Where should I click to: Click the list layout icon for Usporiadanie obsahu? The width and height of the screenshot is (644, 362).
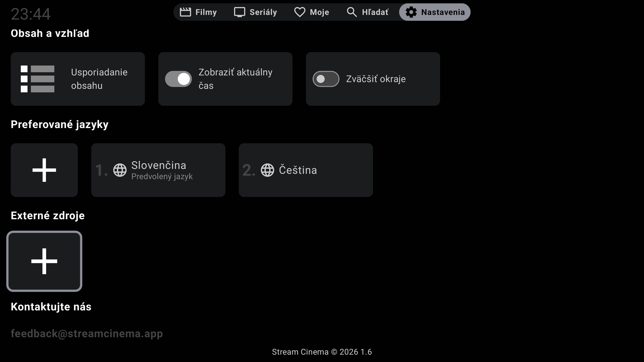[x=38, y=79]
